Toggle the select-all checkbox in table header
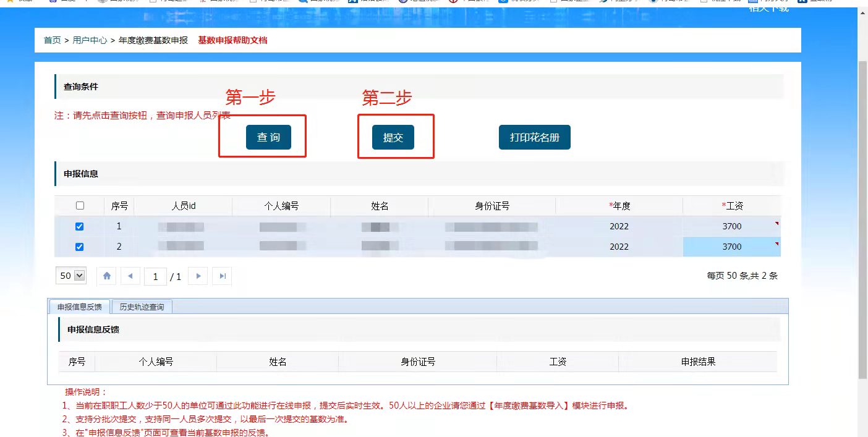Screen dimensions: 868x437 point(79,206)
